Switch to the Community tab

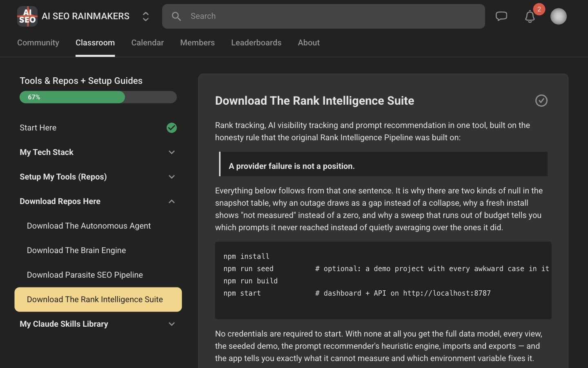click(38, 43)
